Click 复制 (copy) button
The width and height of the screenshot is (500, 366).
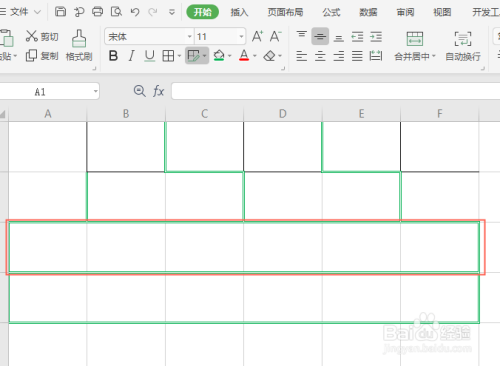click(x=42, y=56)
